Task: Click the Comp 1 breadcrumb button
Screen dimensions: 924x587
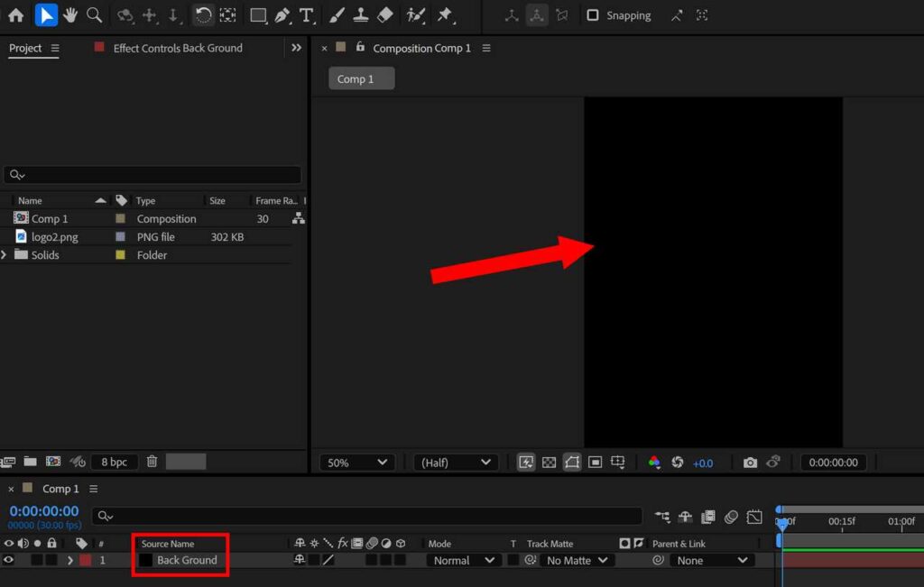Action: pos(361,78)
